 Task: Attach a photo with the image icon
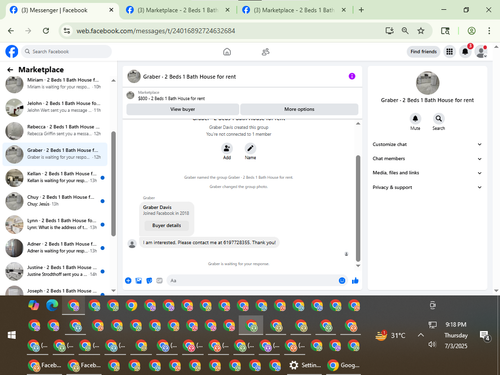coord(139,281)
